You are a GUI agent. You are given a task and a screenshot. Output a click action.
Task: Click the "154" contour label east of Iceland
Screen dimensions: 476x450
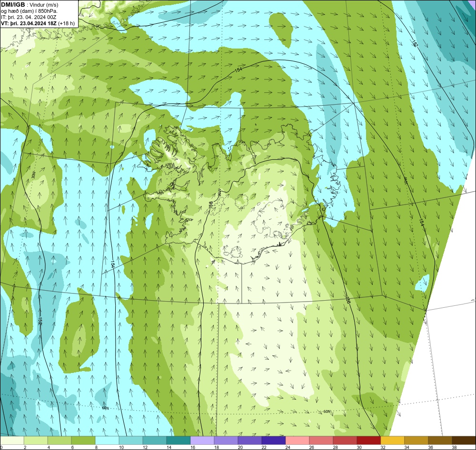[x=421, y=223]
